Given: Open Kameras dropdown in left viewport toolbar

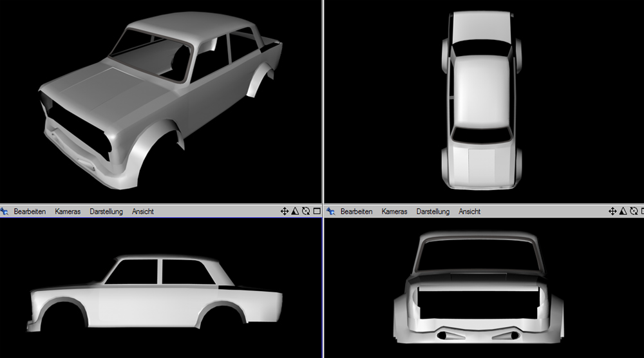Looking at the screenshot, I should click(x=68, y=211).
